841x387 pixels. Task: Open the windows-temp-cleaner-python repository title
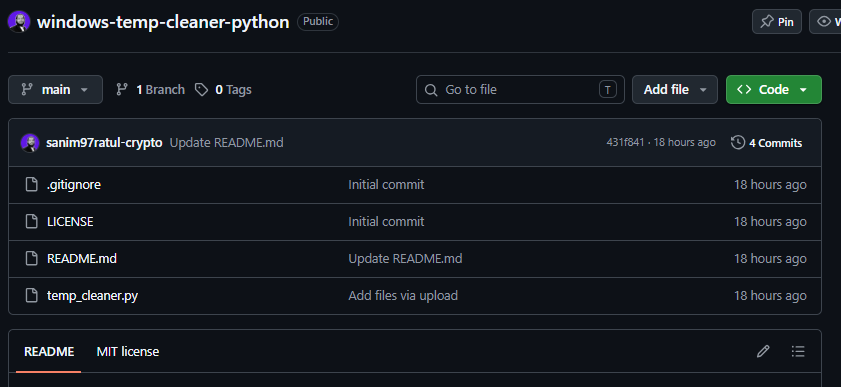pos(163,22)
